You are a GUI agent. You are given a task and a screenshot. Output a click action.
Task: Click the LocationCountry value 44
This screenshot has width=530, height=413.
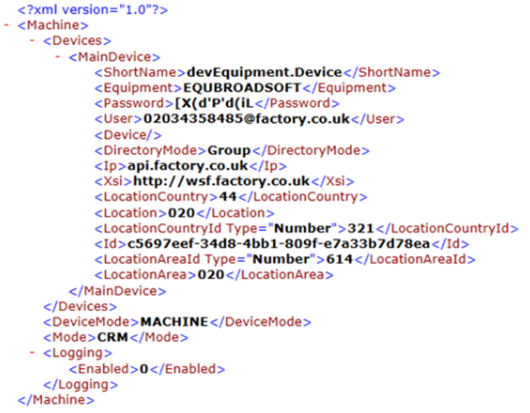coord(228,197)
